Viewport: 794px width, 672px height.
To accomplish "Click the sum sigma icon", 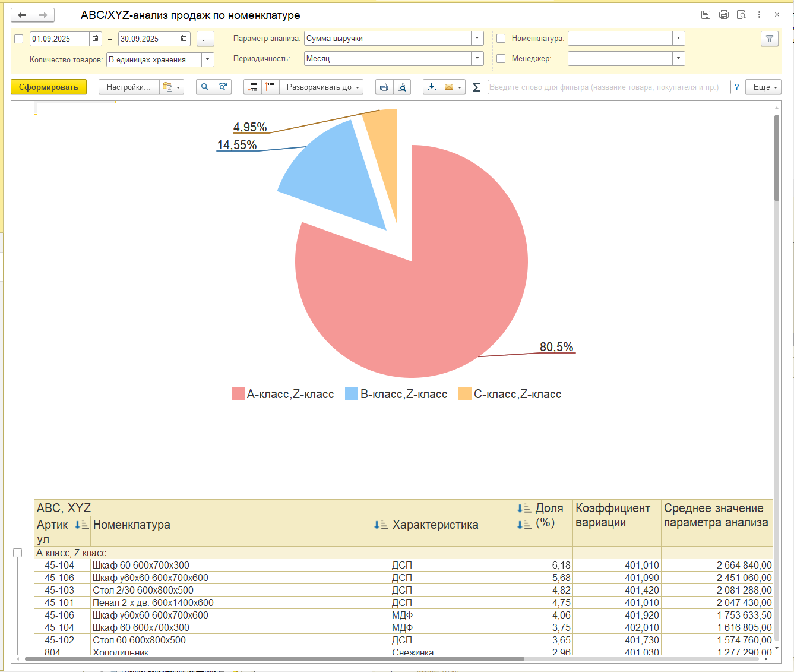I will (x=476, y=87).
